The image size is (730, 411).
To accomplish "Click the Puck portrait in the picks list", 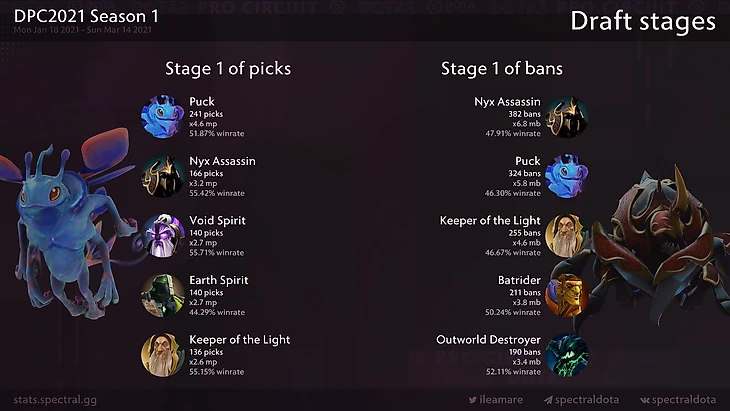I will (x=160, y=116).
